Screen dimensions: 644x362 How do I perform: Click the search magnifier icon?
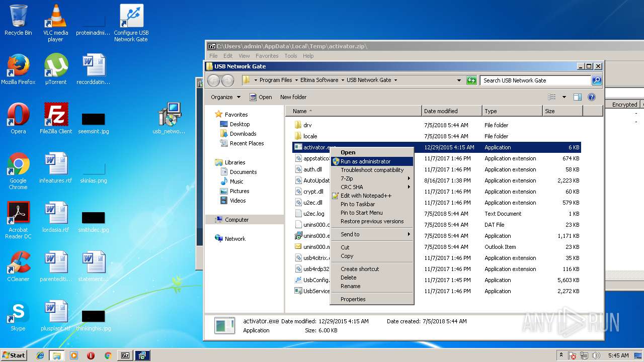point(596,80)
